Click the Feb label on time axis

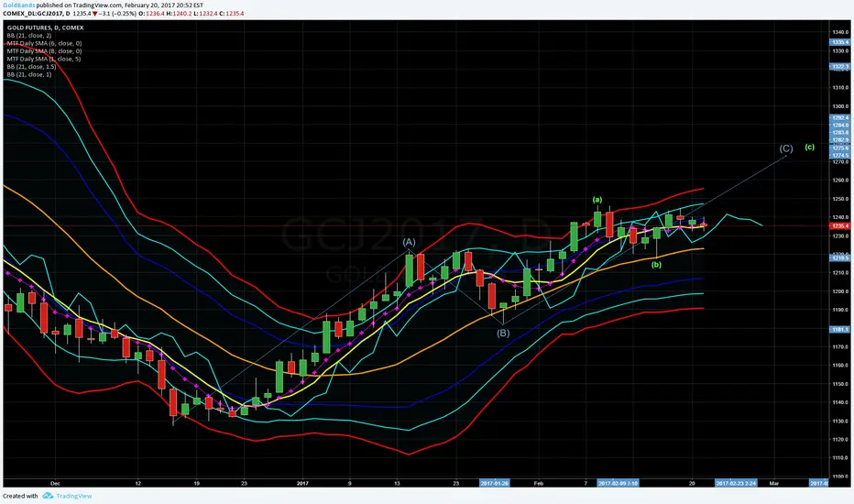539,483
